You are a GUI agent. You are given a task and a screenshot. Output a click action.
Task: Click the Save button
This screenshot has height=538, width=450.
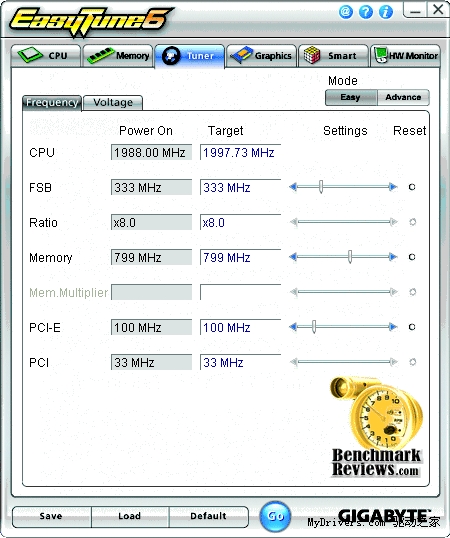click(51, 516)
